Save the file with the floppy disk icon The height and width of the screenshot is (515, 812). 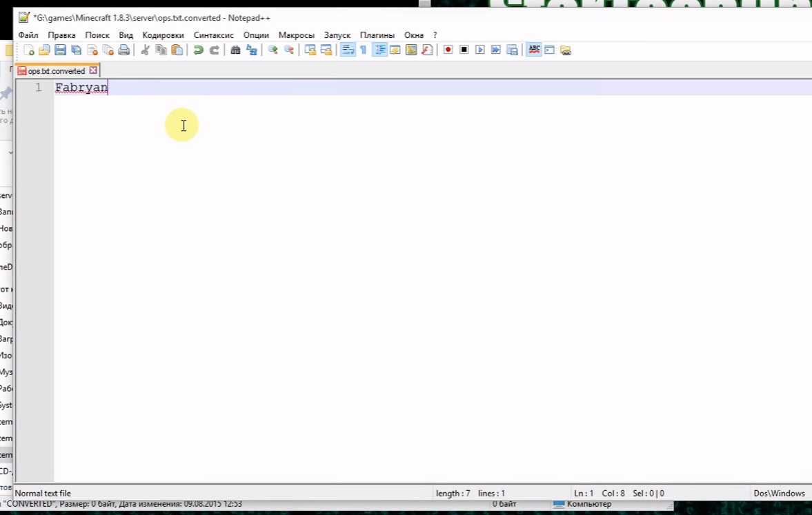click(x=60, y=50)
